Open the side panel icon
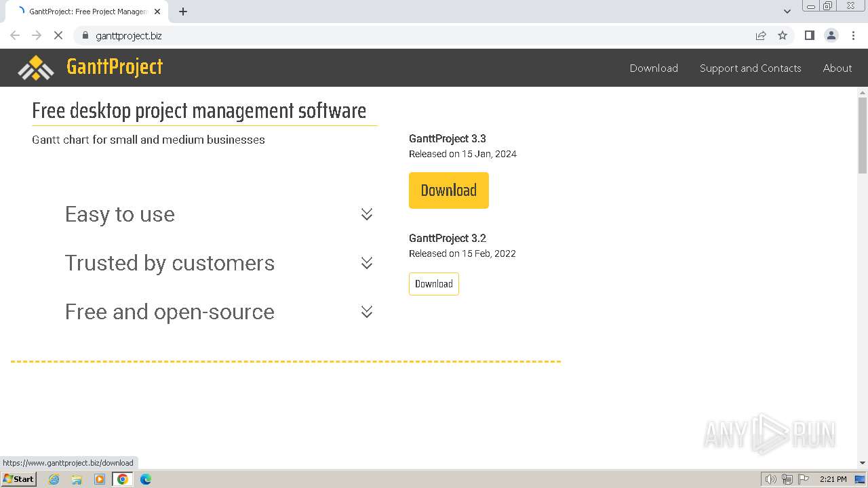 pos(809,35)
